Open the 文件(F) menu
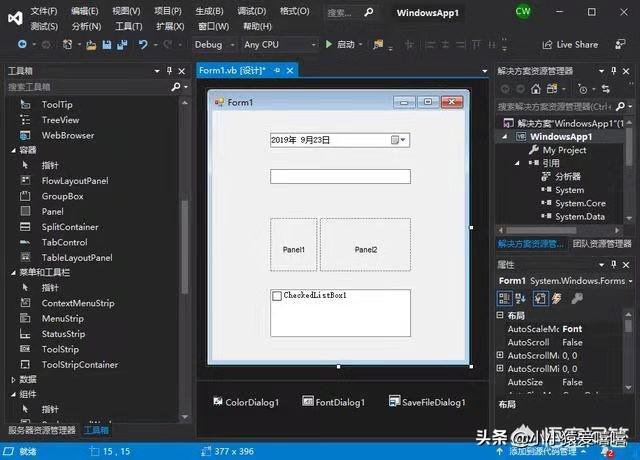This screenshot has width=640, height=460. (x=44, y=11)
